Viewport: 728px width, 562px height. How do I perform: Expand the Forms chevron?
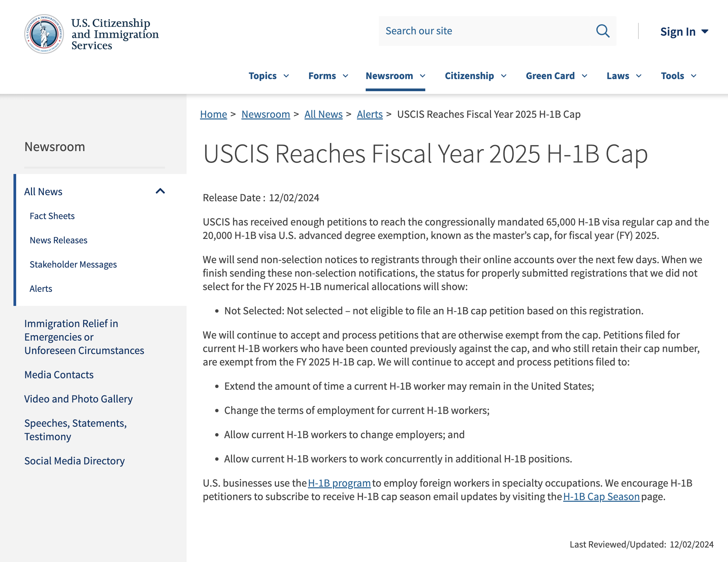[345, 76]
